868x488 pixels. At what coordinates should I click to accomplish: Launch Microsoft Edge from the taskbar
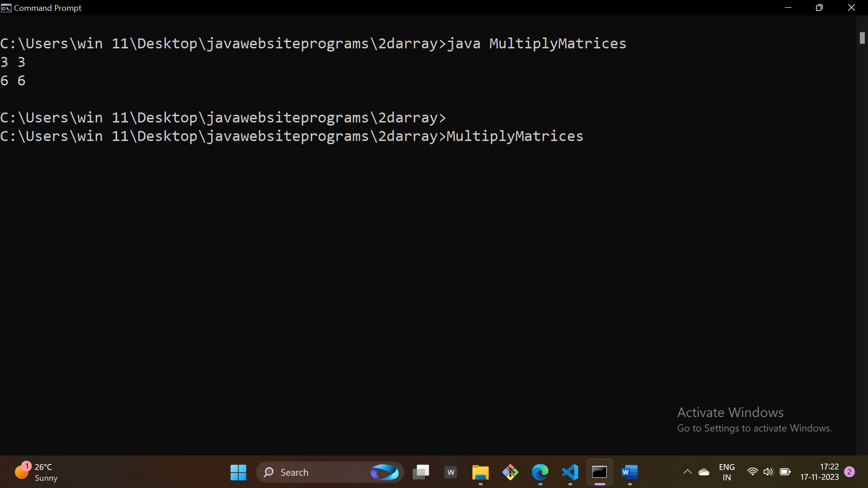[x=540, y=473]
